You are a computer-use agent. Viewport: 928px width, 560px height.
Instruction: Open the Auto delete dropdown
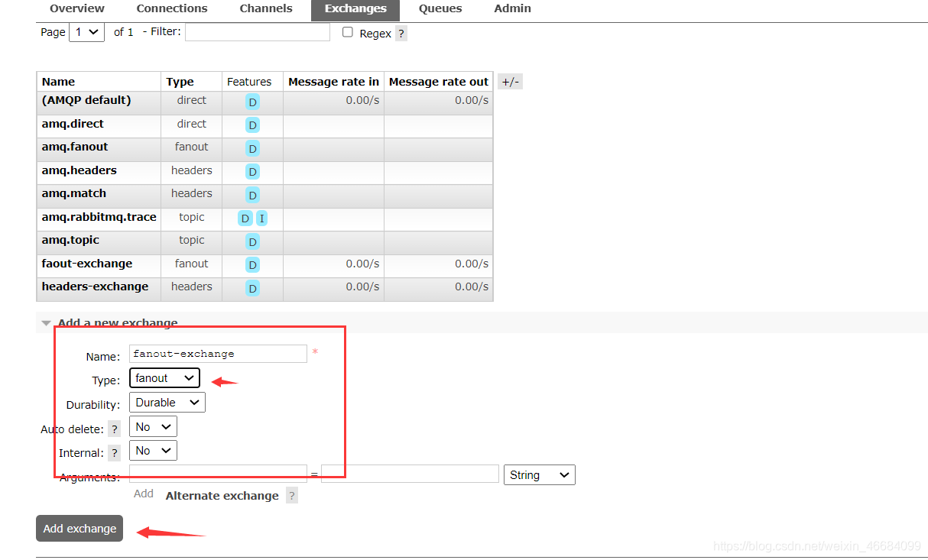click(x=153, y=427)
